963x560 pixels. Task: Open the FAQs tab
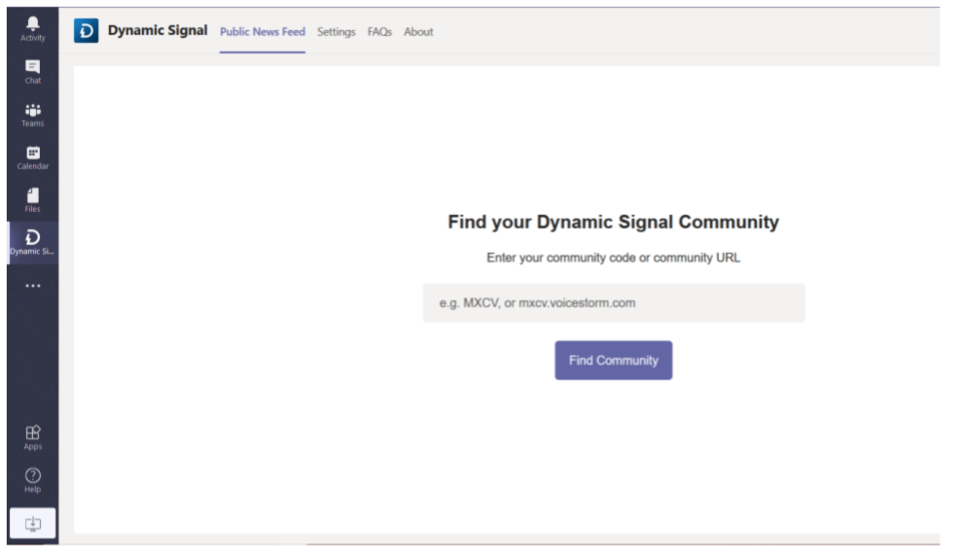(379, 32)
